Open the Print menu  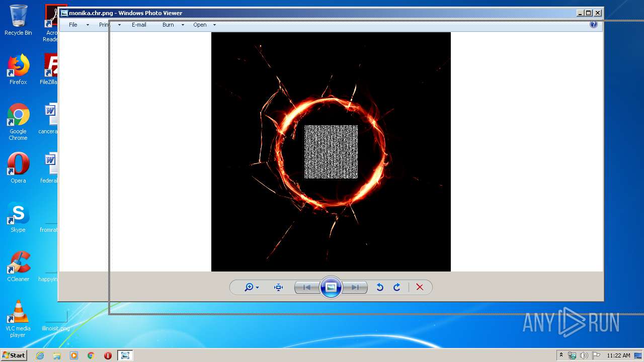[x=104, y=25]
